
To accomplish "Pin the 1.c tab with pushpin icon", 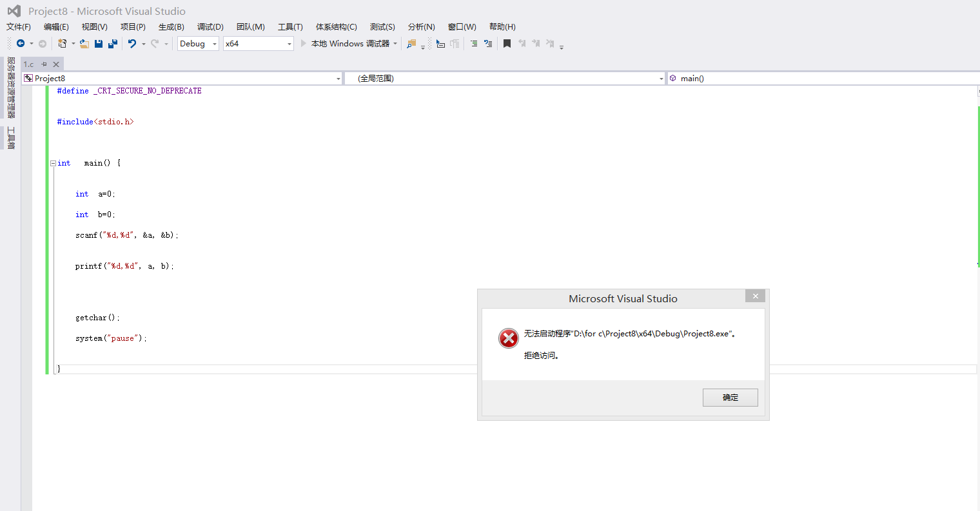I will coord(44,64).
